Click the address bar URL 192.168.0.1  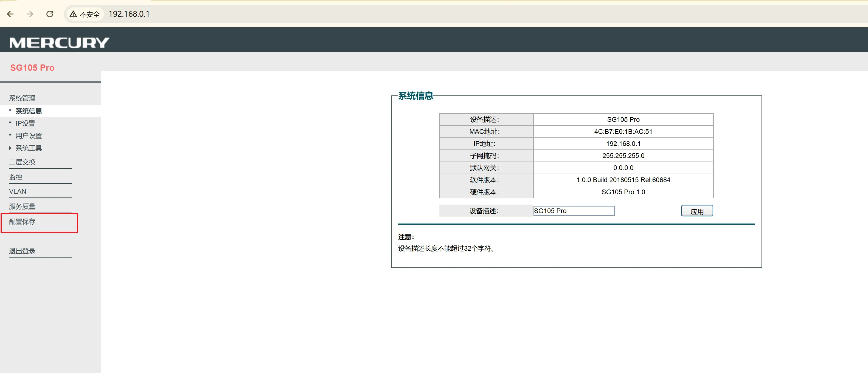coord(129,14)
